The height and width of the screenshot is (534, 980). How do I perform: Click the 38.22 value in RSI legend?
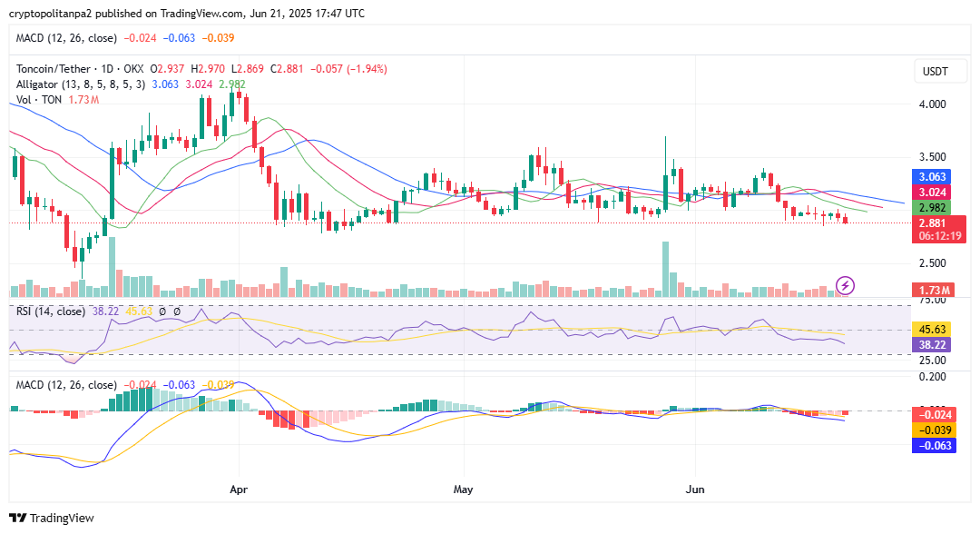(105, 311)
